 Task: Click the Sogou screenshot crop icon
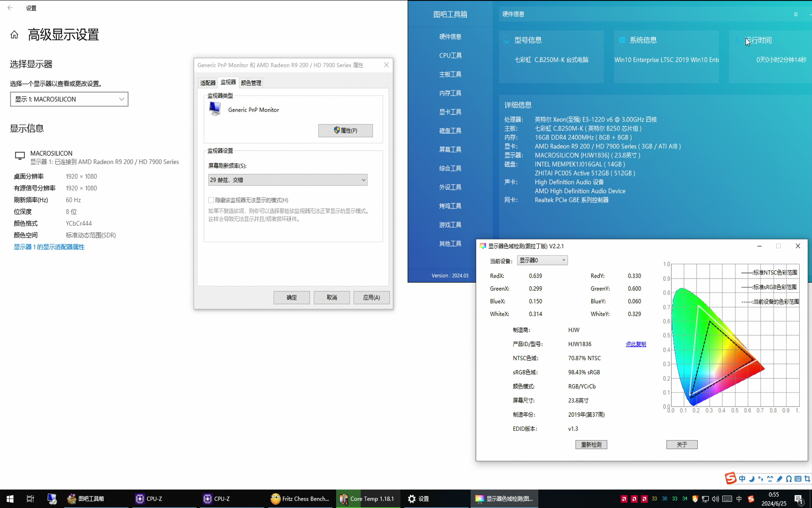807,479
